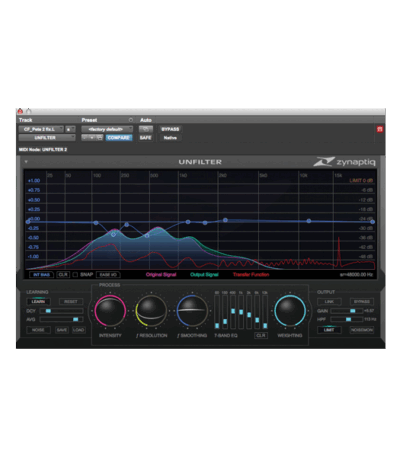Click the small circle icon next to Preset label
This screenshot has width=400, height=457.
(x=131, y=120)
